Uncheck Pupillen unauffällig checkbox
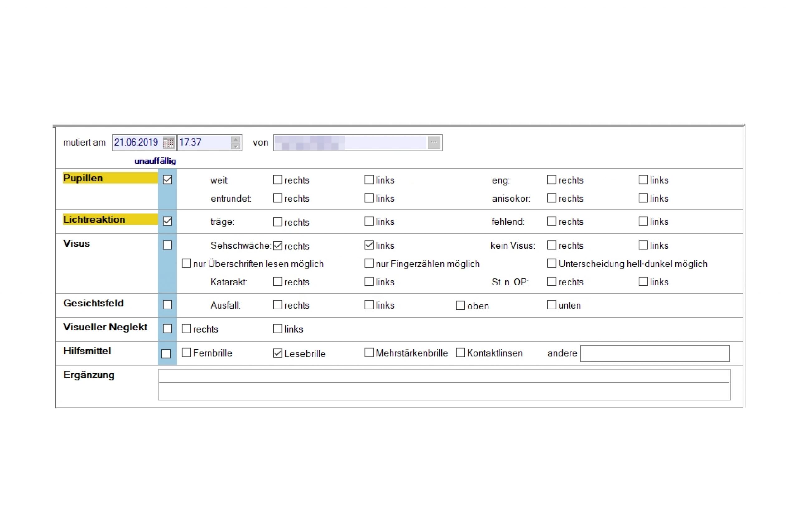798x532 pixels. click(167, 180)
